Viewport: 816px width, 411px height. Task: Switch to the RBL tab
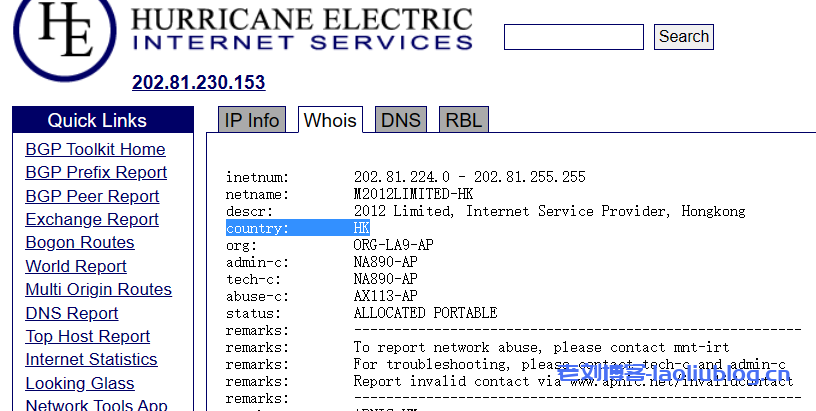click(463, 120)
